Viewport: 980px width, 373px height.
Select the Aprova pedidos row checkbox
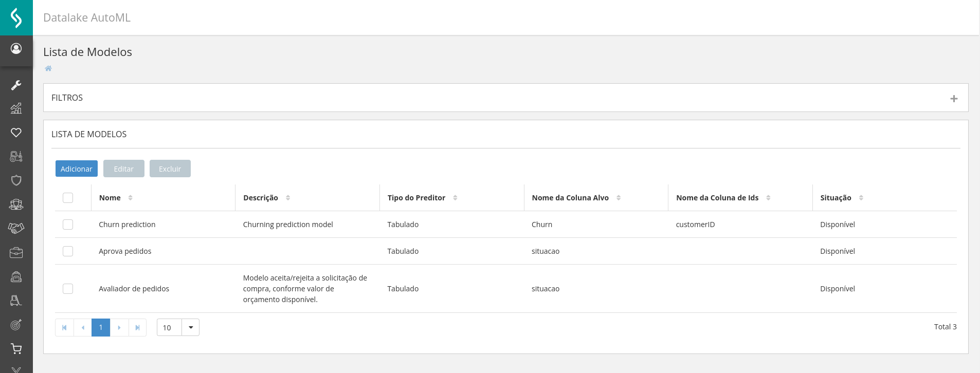click(68, 251)
